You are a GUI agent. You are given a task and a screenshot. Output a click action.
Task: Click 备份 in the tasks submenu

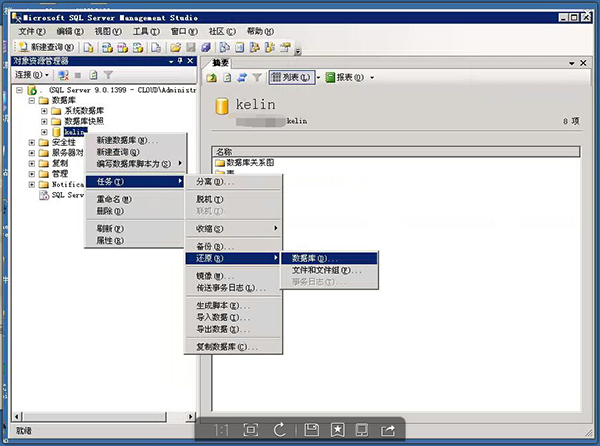coord(214,246)
